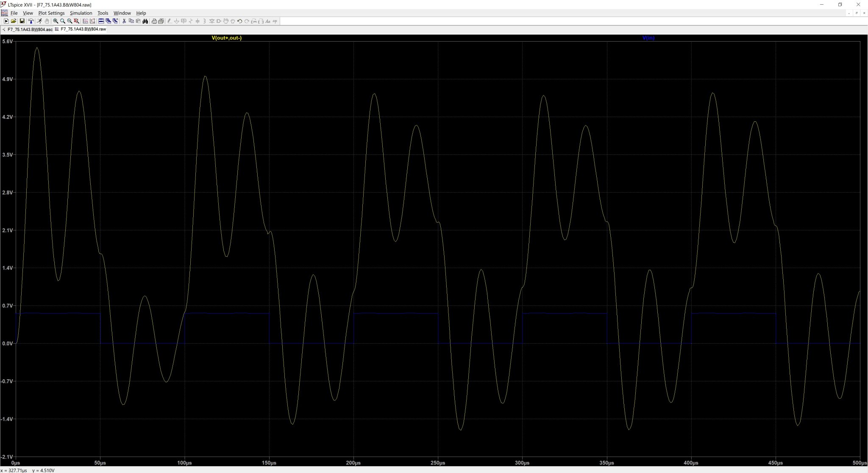Switch to the F7_75.1A43.BW804.asc tab
868x473 pixels.
pyautogui.click(x=28, y=30)
